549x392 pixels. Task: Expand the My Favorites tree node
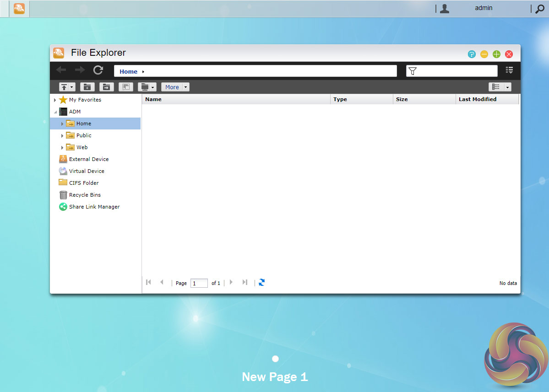pos(55,100)
